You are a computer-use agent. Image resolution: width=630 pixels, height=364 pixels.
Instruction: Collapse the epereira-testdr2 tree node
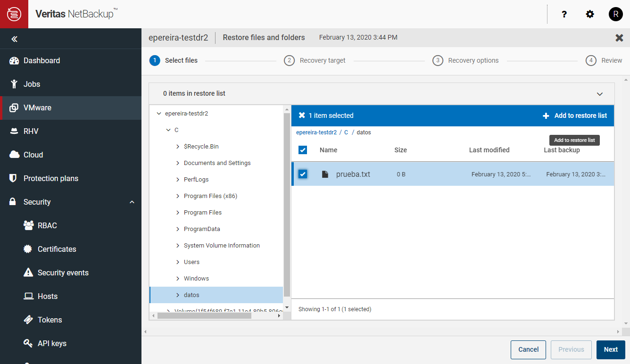159,114
